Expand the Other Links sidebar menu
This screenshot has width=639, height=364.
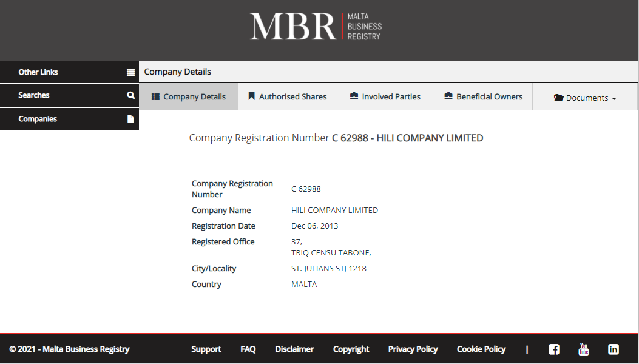[x=38, y=72]
